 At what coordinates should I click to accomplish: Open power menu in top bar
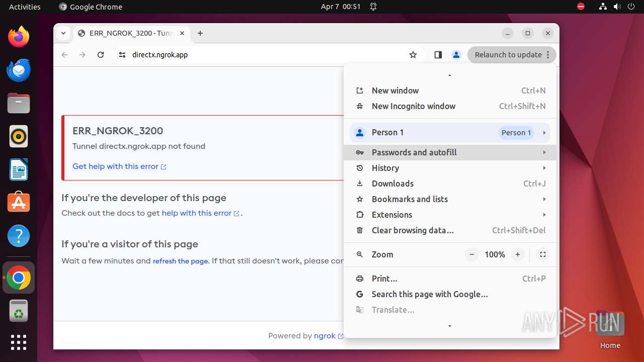631,7
